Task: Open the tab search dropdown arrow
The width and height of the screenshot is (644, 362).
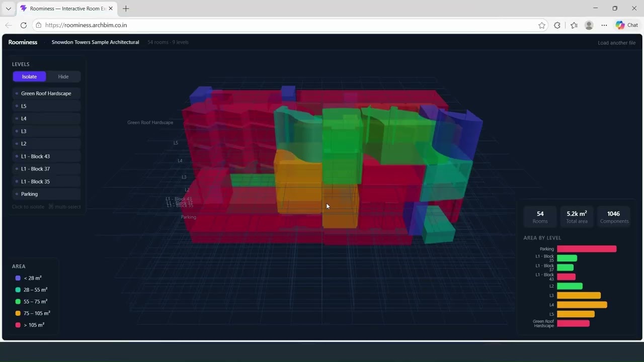Action: pyautogui.click(x=8, y=9)
